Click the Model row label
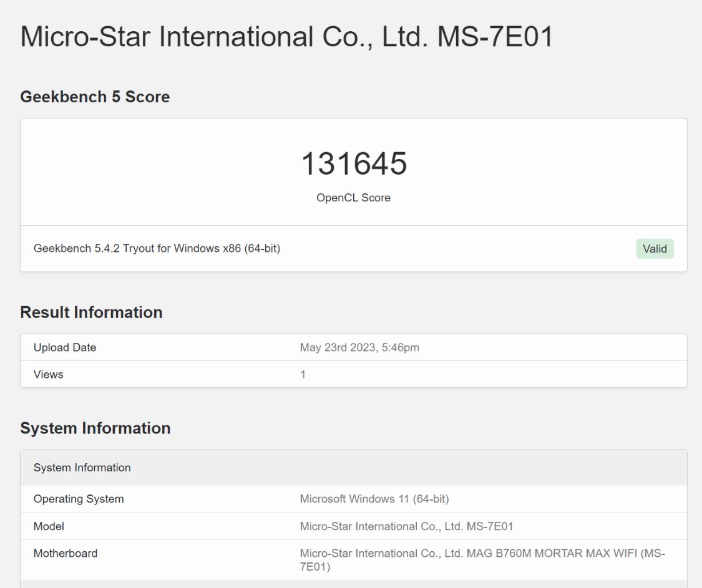The height and width of the screenshot is (588, 702). point(49,526)
